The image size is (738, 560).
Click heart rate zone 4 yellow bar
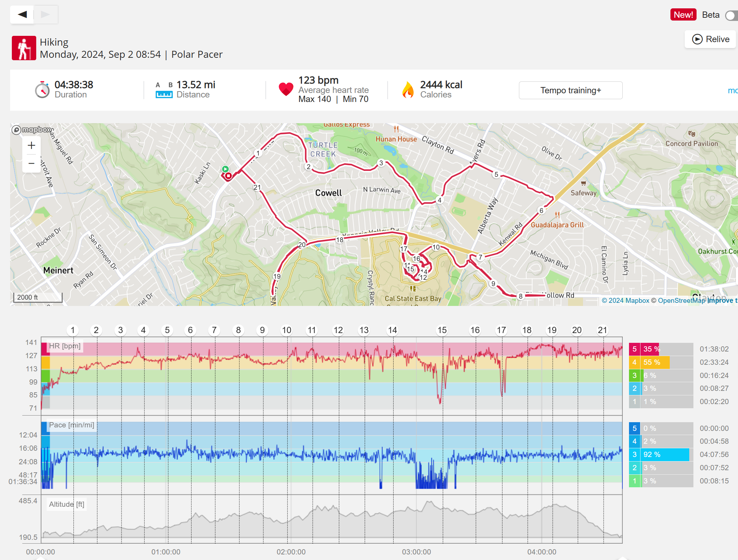click(x=655, y=362)
